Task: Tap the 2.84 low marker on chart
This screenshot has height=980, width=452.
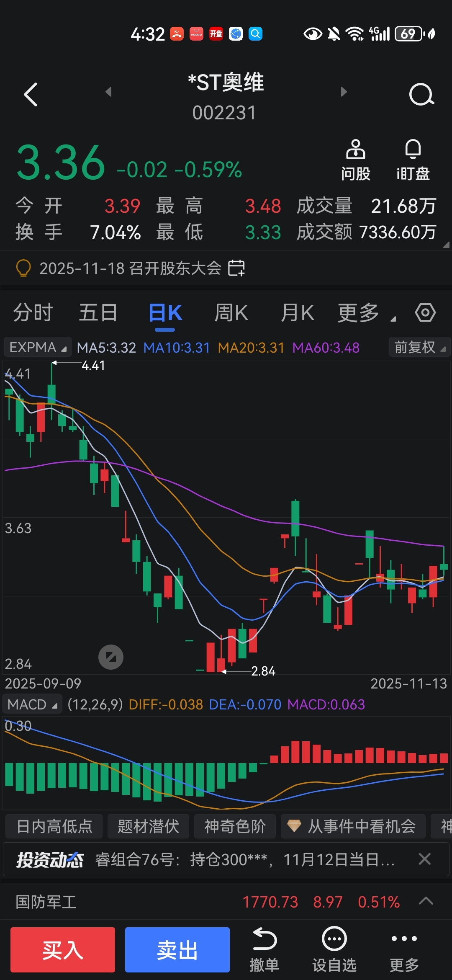Action: point(263,671)
